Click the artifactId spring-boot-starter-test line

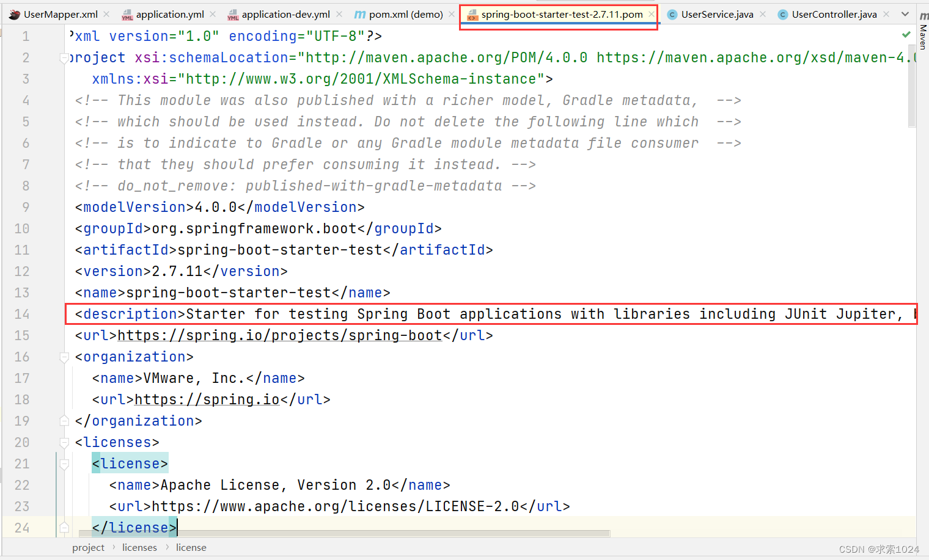(x=284, y=250)
